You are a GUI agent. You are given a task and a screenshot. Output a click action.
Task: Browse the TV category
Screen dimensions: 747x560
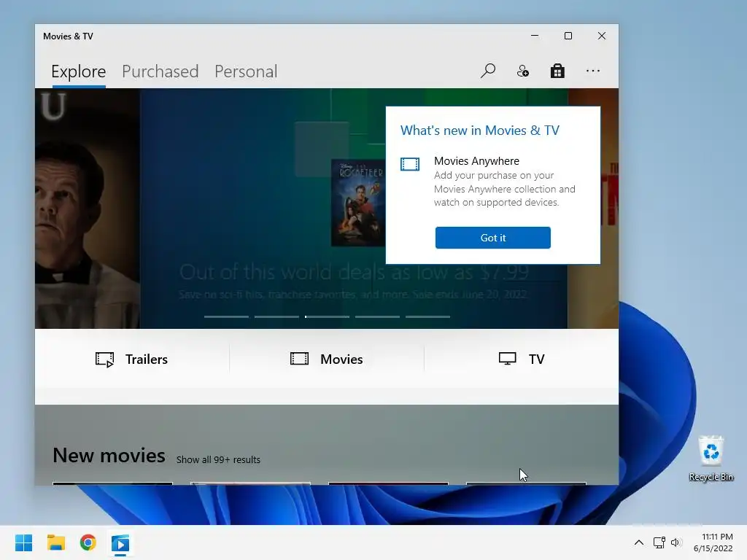(522, 359)
